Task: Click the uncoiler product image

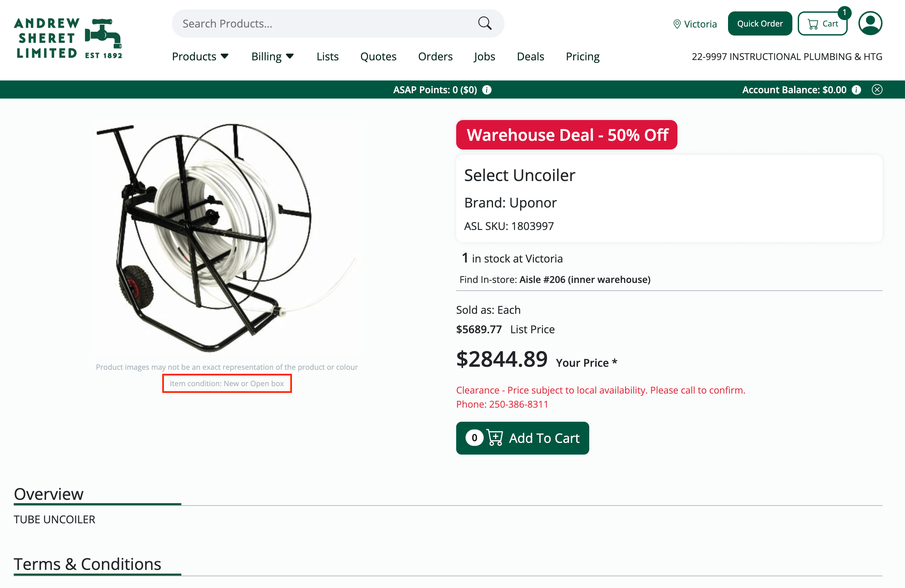Action: point(227,238)
